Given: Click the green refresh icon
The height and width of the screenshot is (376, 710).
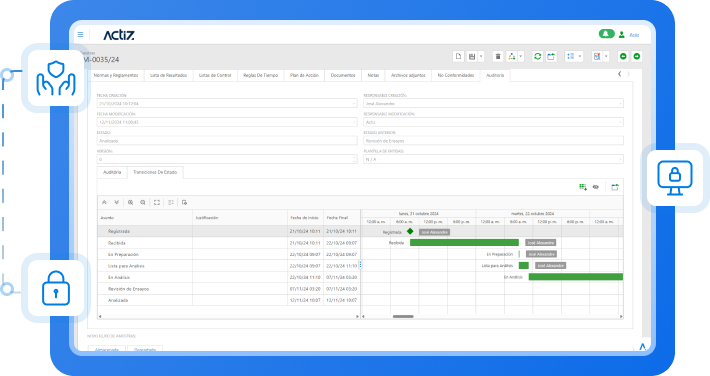Looking at the screenshot, I should point(537,56).
